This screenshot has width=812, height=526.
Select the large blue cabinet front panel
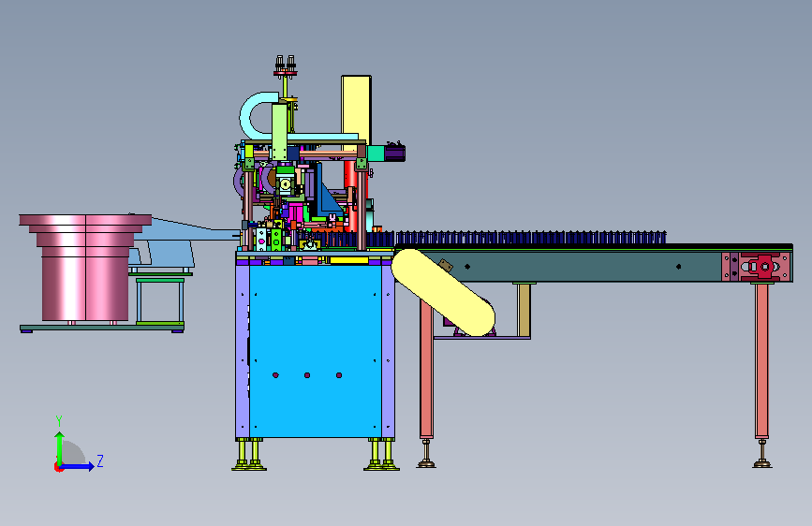pyautogui.click(x=316, y=352)
